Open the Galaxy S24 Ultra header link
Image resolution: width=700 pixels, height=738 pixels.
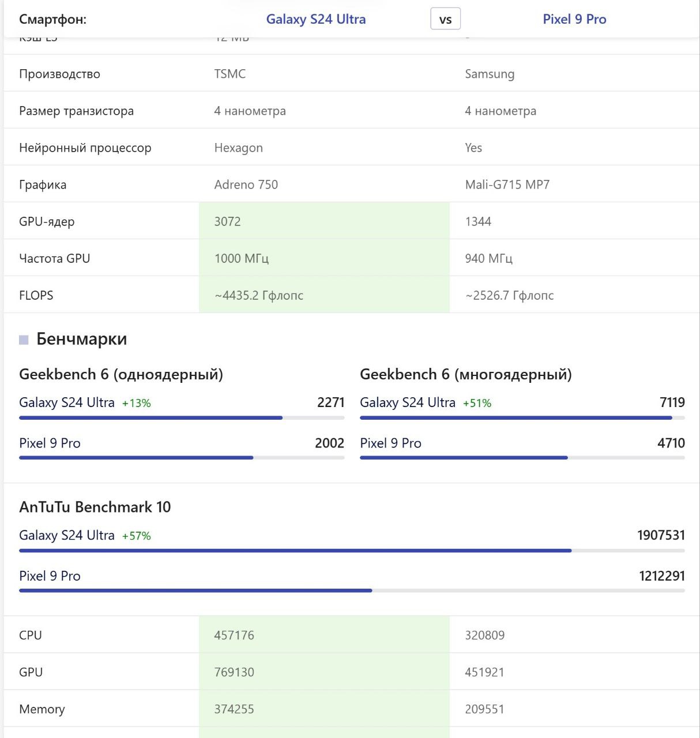point(315,19)
